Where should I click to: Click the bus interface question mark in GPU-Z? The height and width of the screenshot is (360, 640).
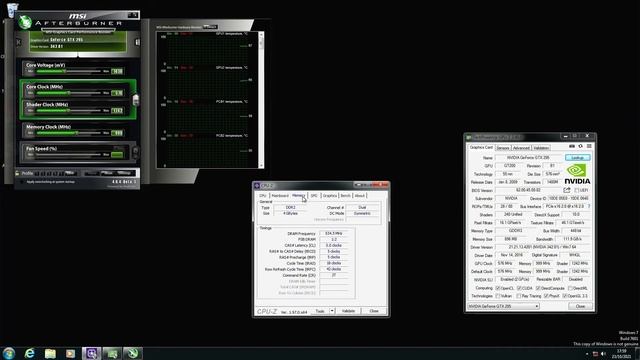[589, 207]
